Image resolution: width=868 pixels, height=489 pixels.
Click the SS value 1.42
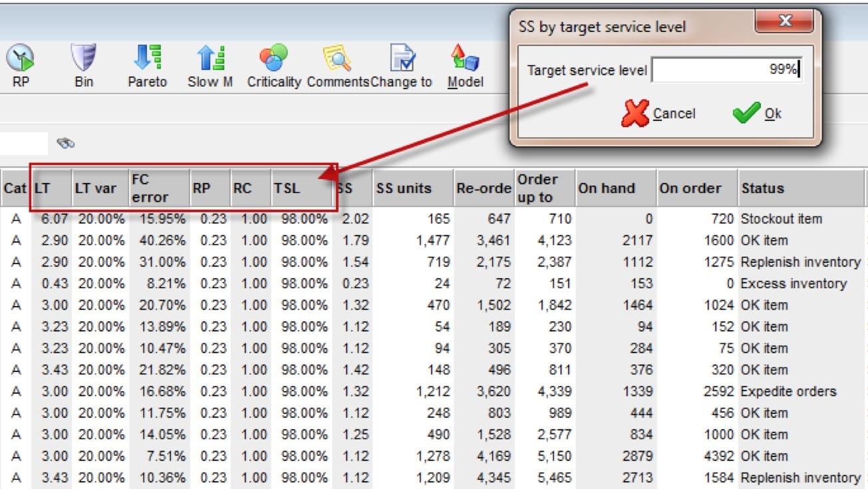[x=355, y=370]
